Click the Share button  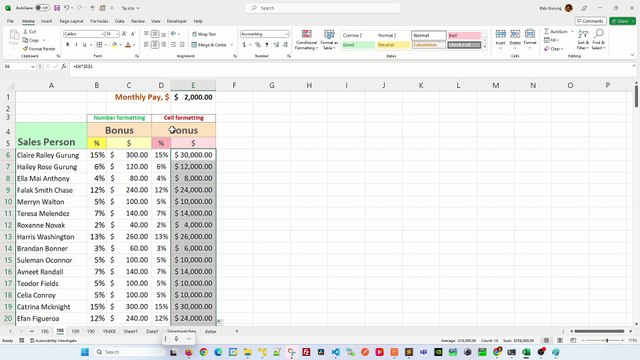622,21
